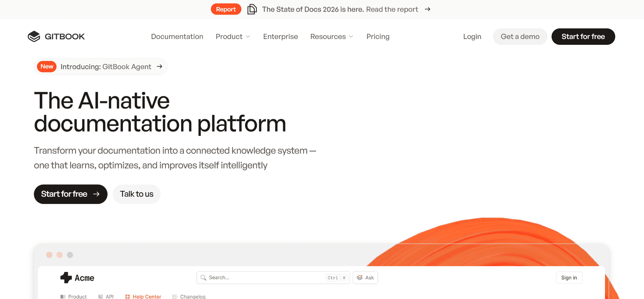The image size is (644, 299).
Task: Click the New badge
Action: pyautogui.click(x=47, y=66)
